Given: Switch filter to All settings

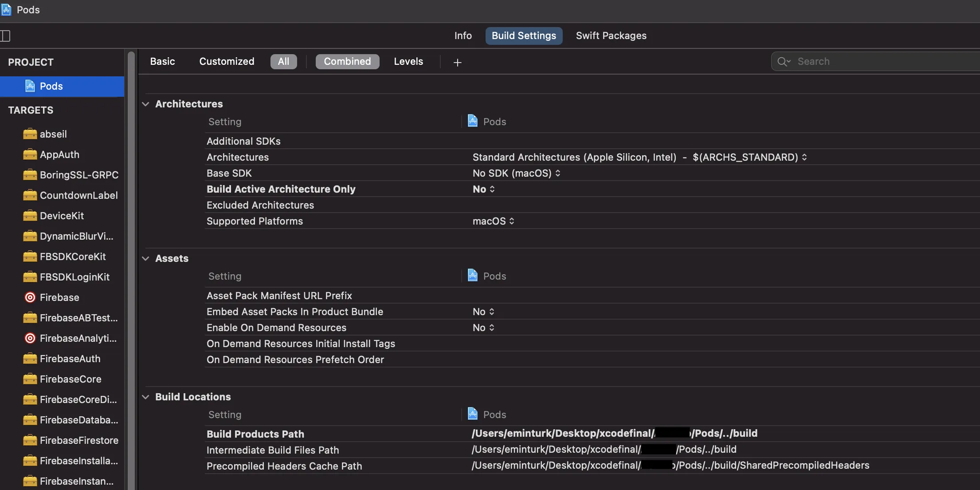Looking at the screenshot, I should coord(283,62).
